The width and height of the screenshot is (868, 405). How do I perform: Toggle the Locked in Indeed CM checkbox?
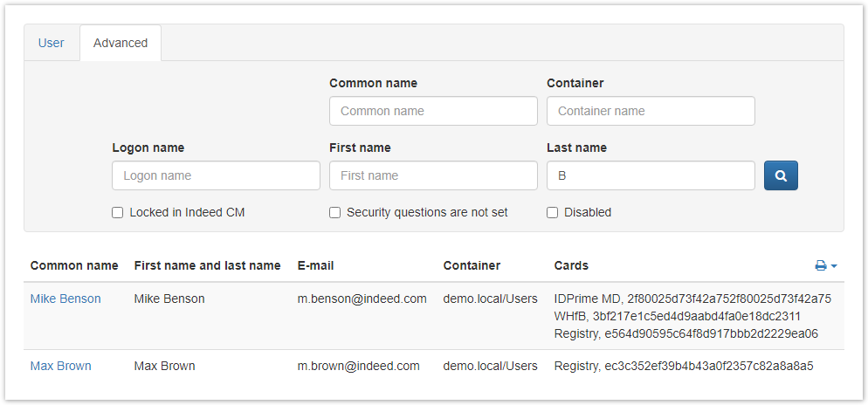[x=118, y=213]
